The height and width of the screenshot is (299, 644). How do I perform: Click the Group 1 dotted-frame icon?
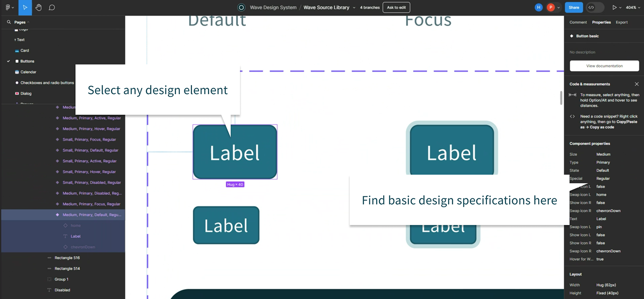click(x=50, y=279)
